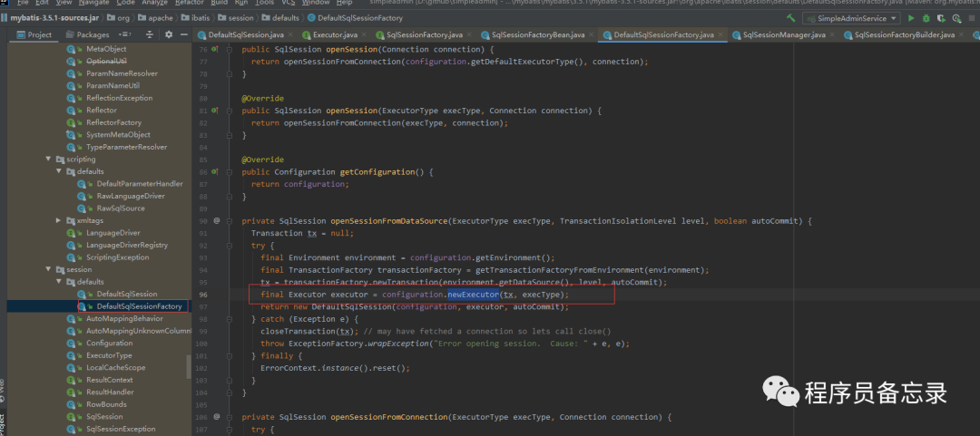Switch to the SqlSessionFactory.java tab
Image resolution: width=980 pixels, height=436 pixels.
pyautogui.click(x=423, y=35)
